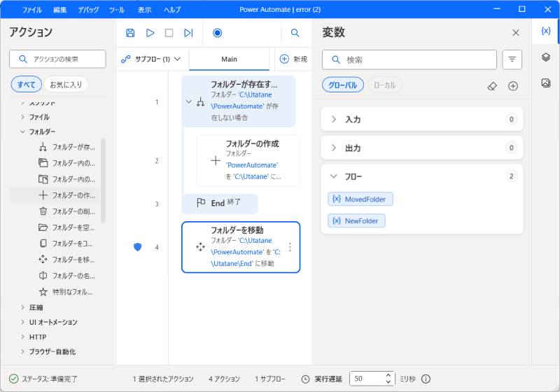
Task: Expand the ファイル action group
Action: click(22, 117)
